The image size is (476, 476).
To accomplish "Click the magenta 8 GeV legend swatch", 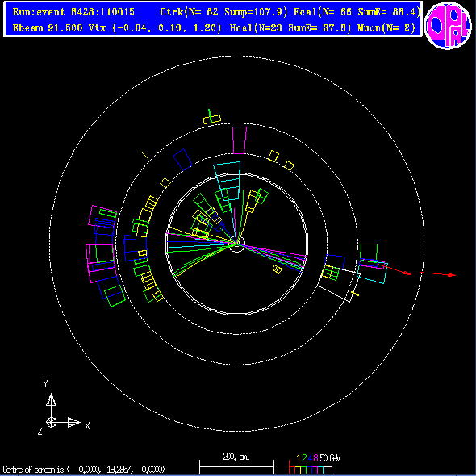I will 315,470.
